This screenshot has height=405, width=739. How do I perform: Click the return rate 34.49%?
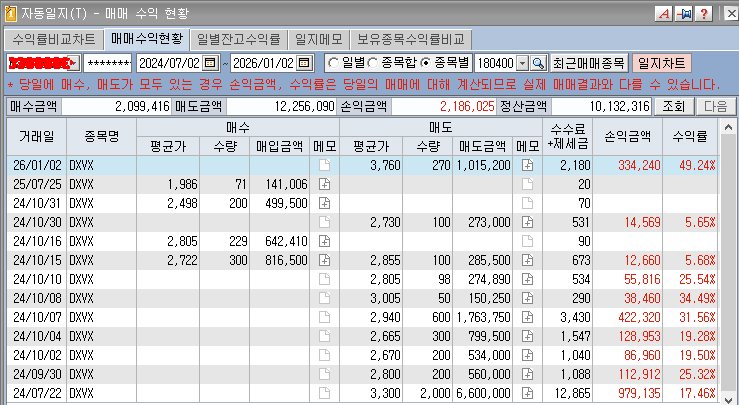[x=697, y=298]
